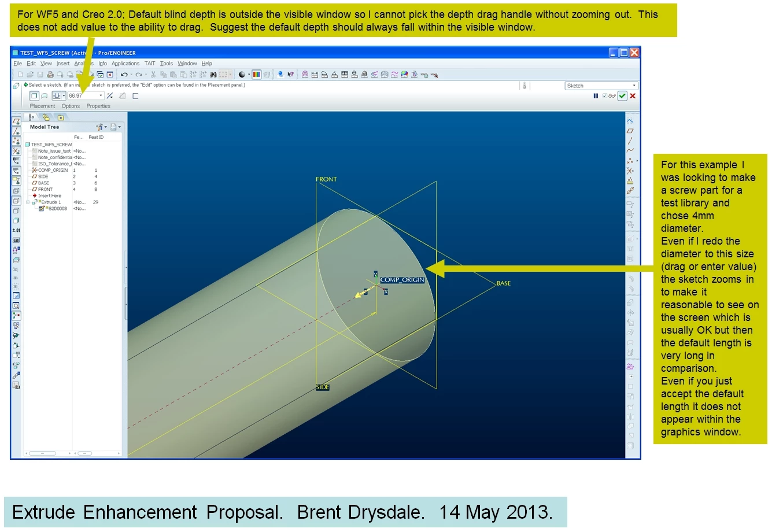772x532 pixels.
Task: Click the Redo icon
Action: (139, 75)
